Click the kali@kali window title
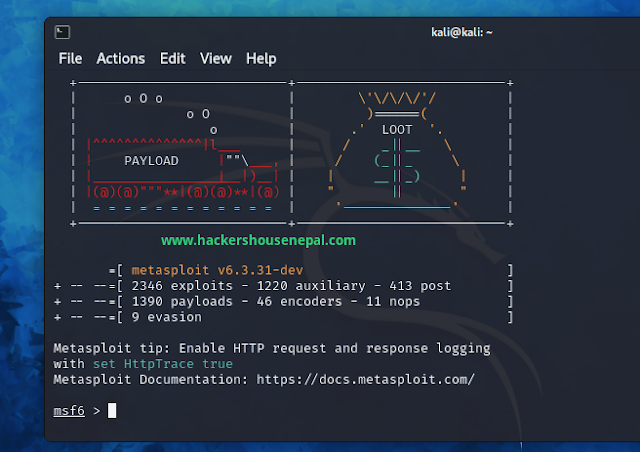640x452 pixels. click(x=462, y=32)
